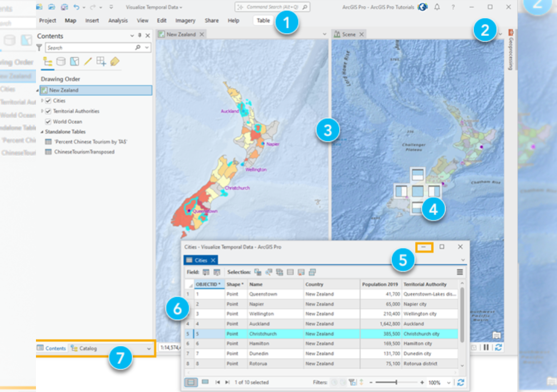This screenshot has height=392, width=557.
Task: Click the Redo arrow icon
Action: (93, 7)
